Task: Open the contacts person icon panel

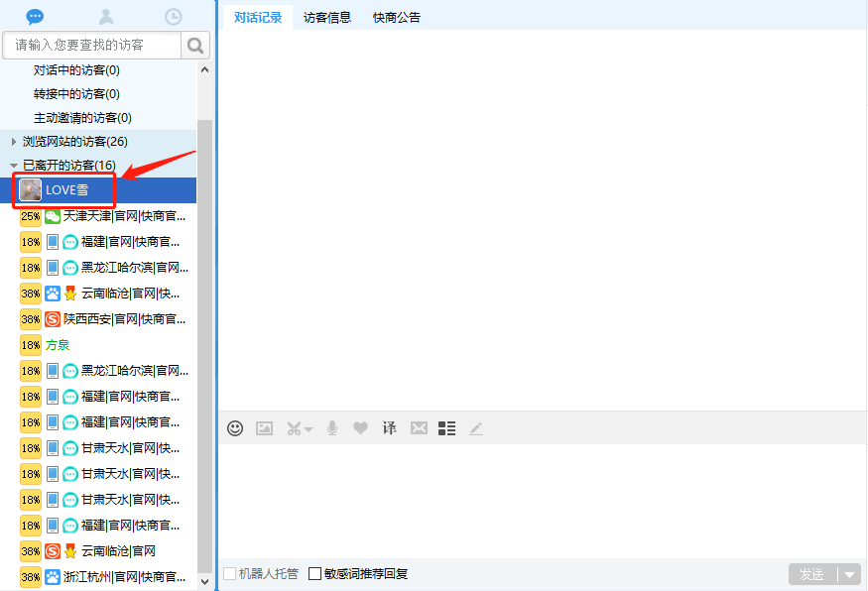Action: coord(106,16)
